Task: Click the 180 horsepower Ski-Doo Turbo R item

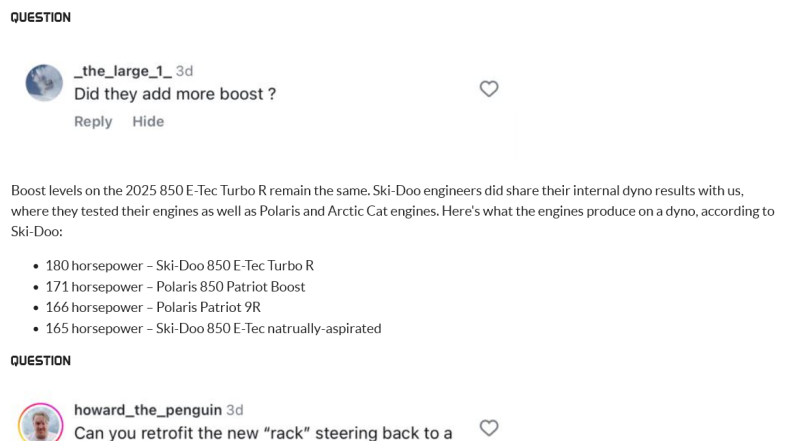Action: pyautogui.click(x=179, y=266)
